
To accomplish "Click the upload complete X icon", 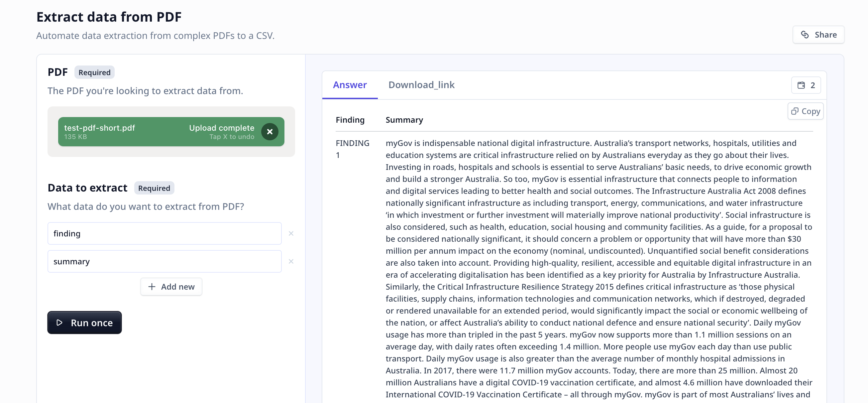I will [270, 132].
